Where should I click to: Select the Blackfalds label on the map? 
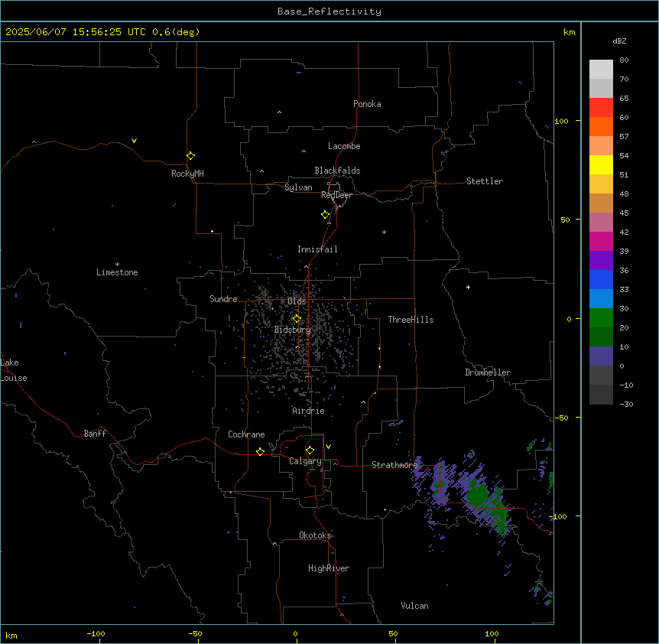click(337, 171)
